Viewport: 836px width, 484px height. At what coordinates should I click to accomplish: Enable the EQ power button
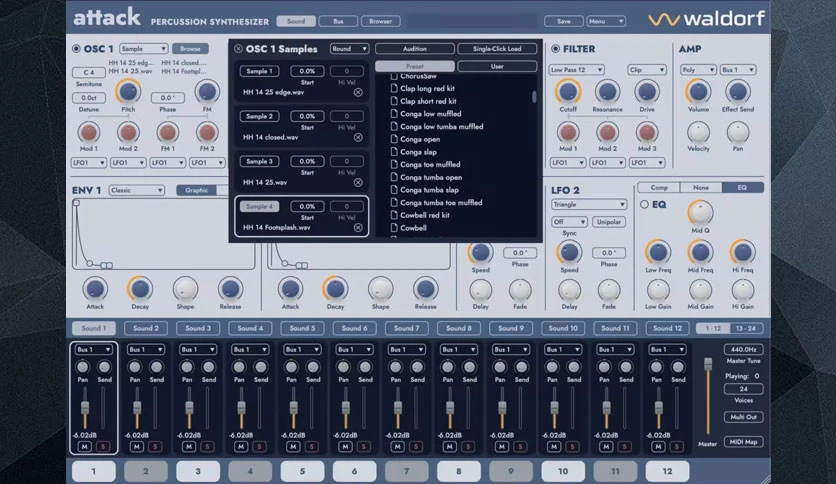pos(644,204)
